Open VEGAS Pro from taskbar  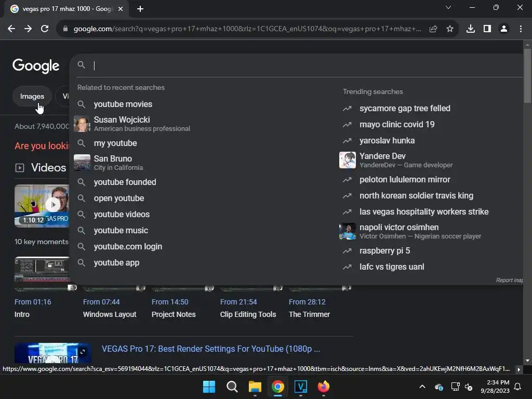(301, 387)
